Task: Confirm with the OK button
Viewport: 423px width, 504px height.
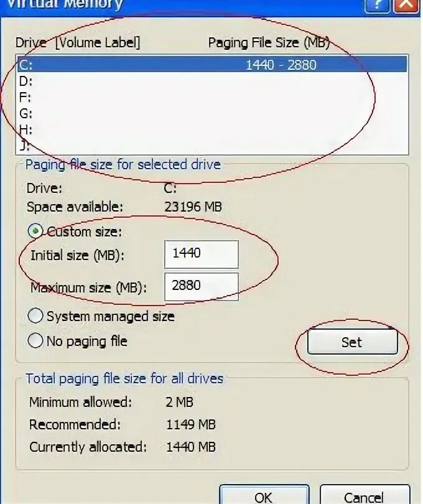Action: (264, 495)
